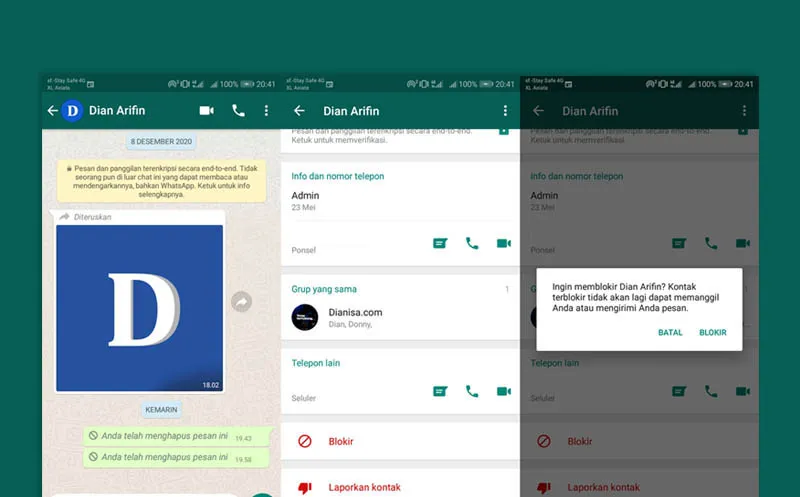Tap the voice call icon in chat header
The width and height of the screenshot is (800, 497).
pyautogui.click(x=238, y=111)
